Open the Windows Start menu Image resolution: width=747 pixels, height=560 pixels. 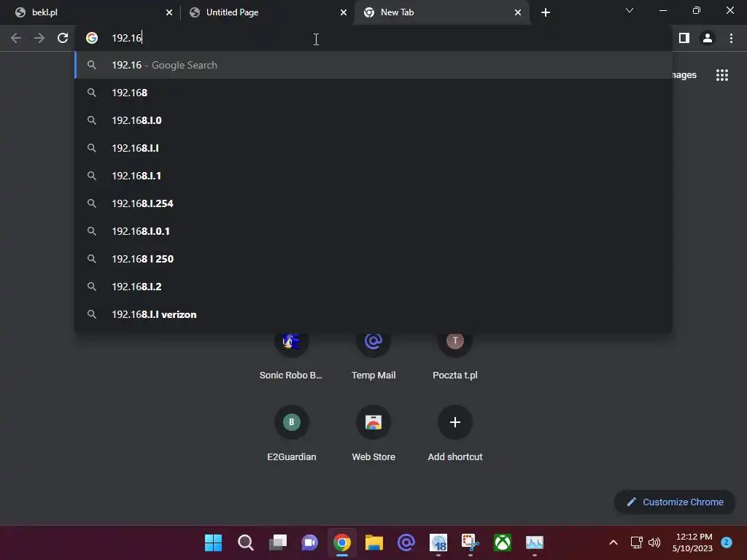pos(213,542)
